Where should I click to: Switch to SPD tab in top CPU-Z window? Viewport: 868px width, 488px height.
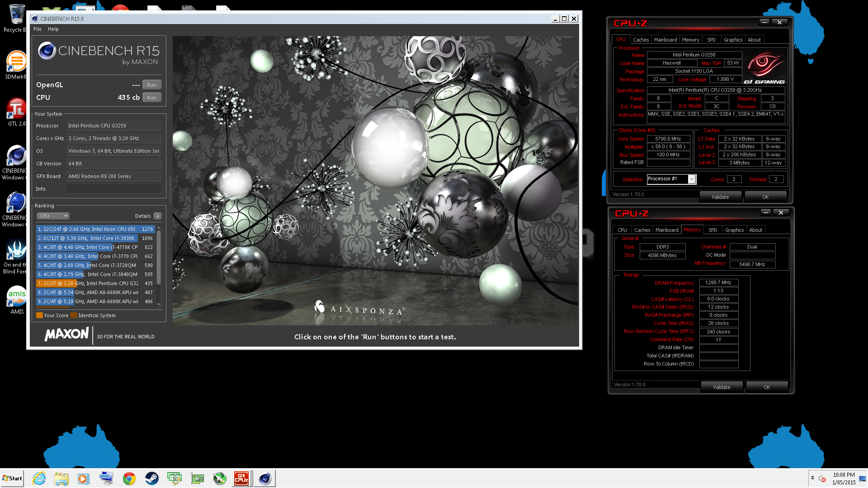click(712, 40)
